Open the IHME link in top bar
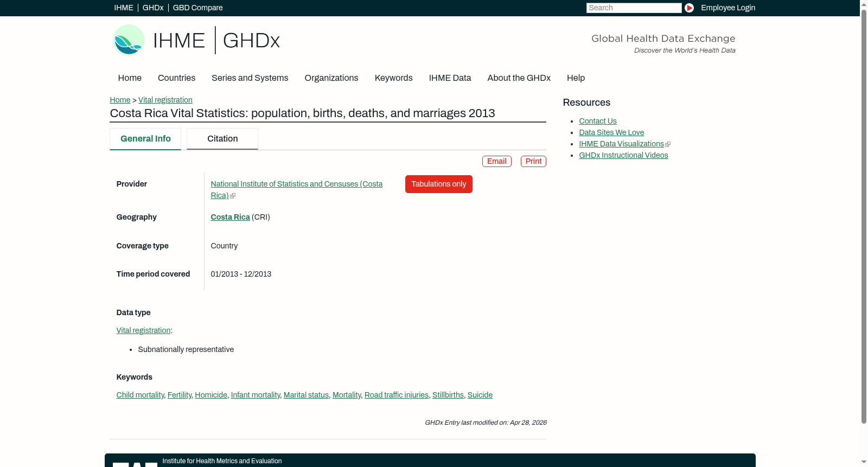The width and height of the screenshot is (868, 467). point(124,8)
